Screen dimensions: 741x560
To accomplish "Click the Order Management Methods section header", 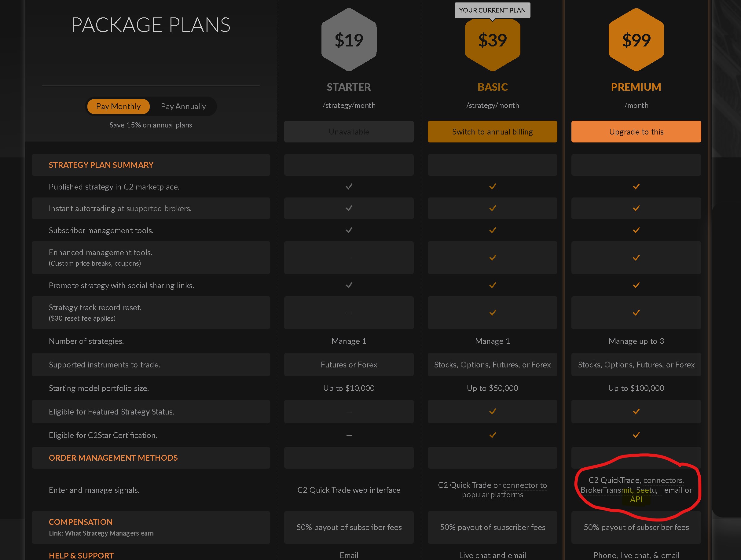I will coord(113,458).
